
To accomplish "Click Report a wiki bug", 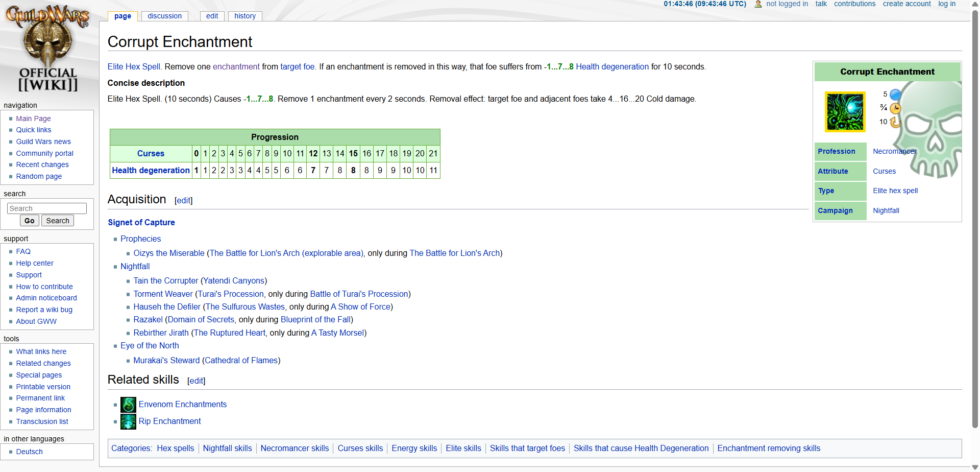I will (44, 310).
